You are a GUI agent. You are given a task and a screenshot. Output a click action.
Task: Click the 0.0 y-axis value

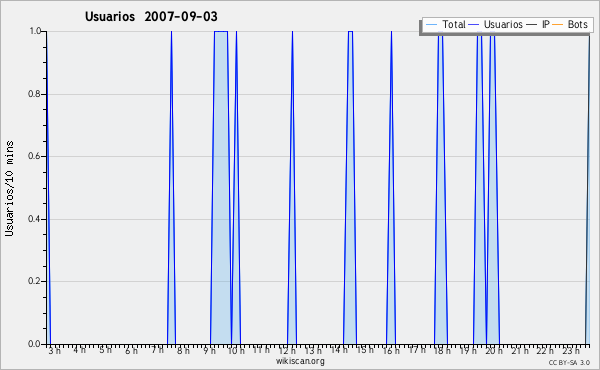tap(35, 344)
